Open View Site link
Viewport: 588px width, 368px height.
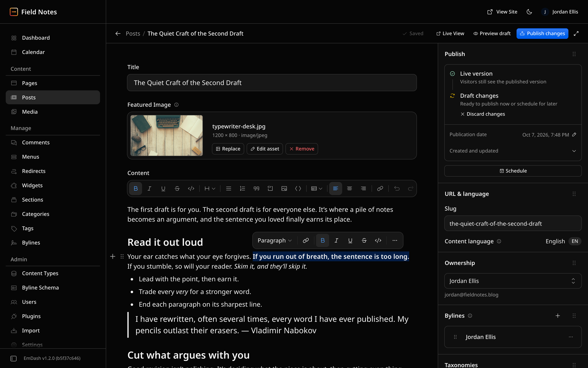tap(502, 12)
